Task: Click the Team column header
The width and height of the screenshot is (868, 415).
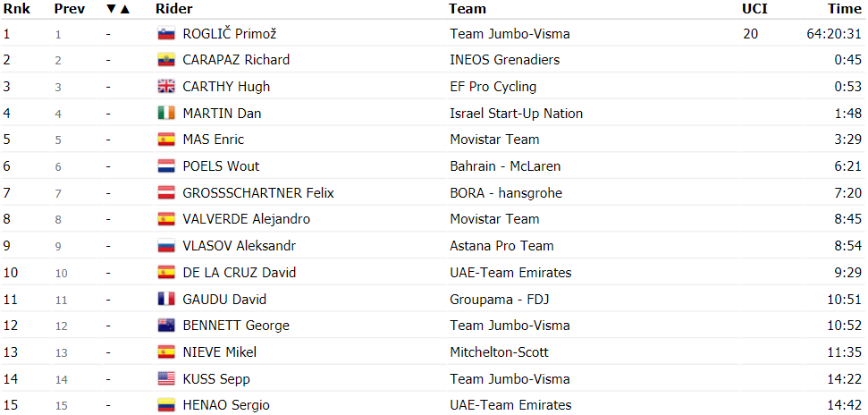Action: pyautogui.click(x=468, y=9)
